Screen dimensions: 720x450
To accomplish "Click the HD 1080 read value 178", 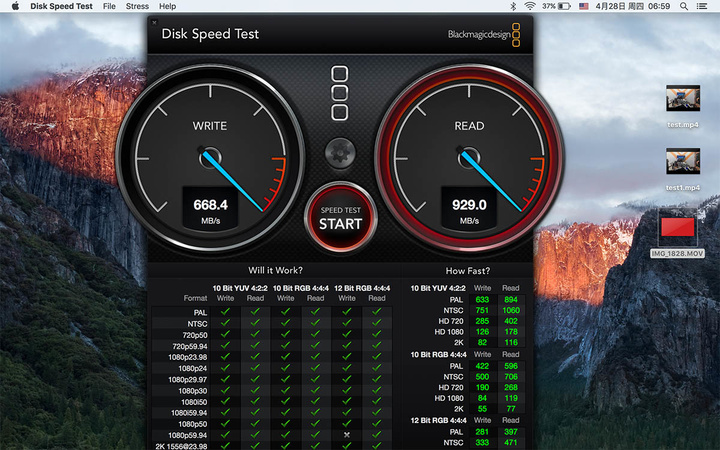I will pos(511,332).
